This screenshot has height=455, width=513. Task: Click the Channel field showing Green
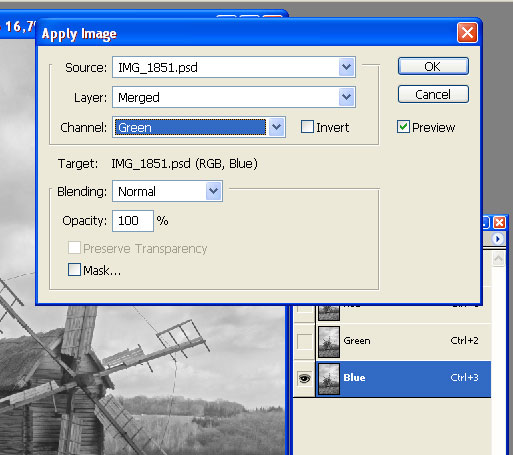point(199,127)
